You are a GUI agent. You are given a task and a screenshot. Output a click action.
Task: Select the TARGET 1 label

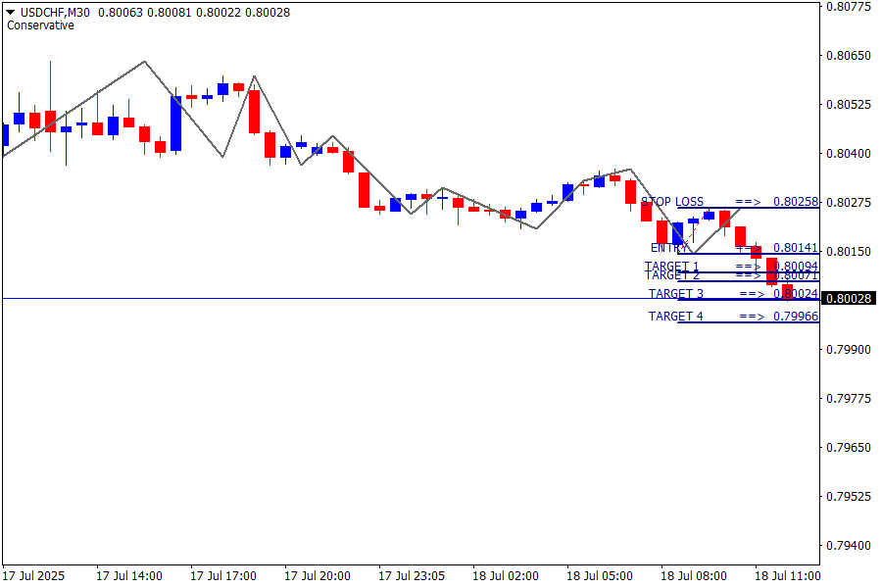pyautogui.click(x=671, y=266)
